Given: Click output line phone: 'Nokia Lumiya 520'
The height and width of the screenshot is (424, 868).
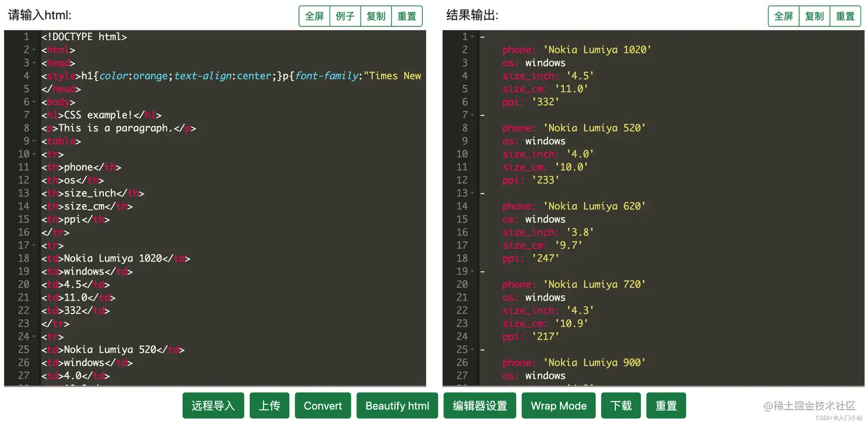Looking at the screenshot, I should tap(574, 128).
